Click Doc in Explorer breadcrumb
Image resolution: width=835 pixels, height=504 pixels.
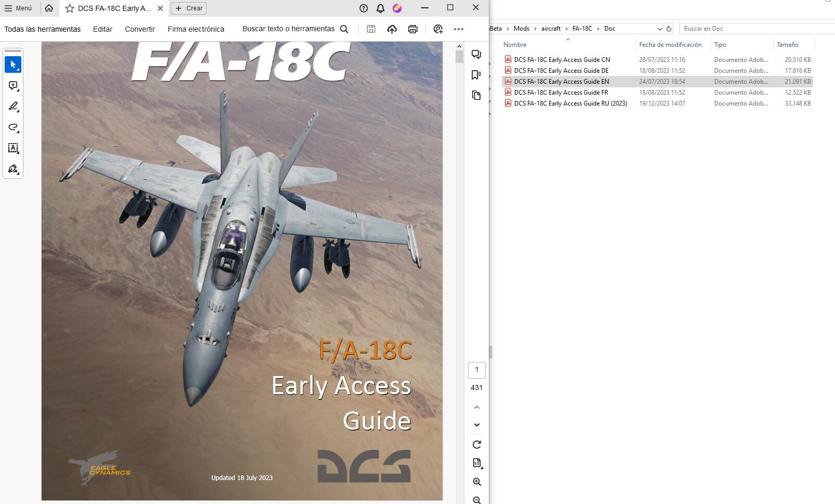(610, 29)
